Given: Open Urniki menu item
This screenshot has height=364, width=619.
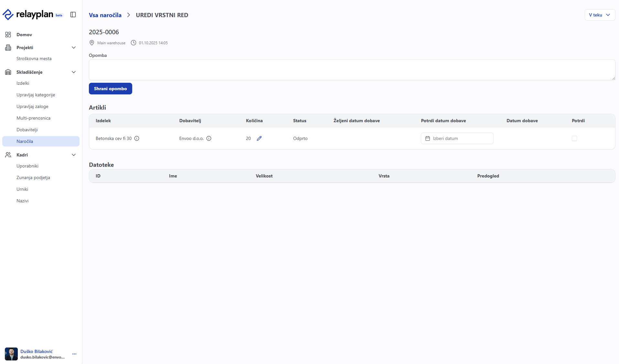Looking at the screenshot, I should (x=22, y=189).
